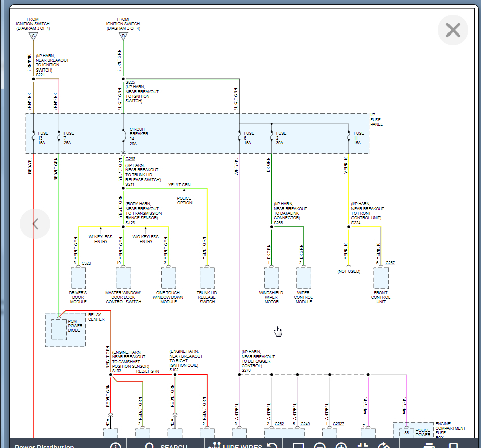This screenshot has width=481, height=448.
Task: Select the Master Window Door Lock Control Switch
Action: (x=123, y=279)
